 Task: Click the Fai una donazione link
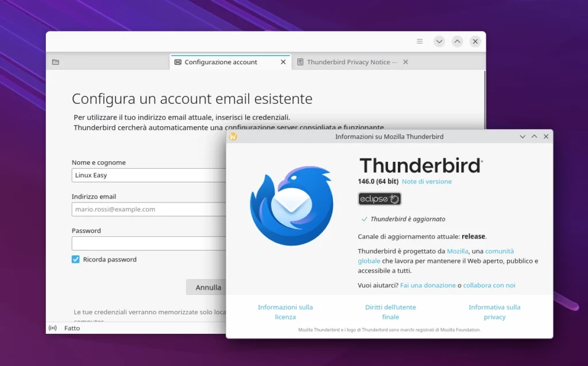[x=428, y=285]
